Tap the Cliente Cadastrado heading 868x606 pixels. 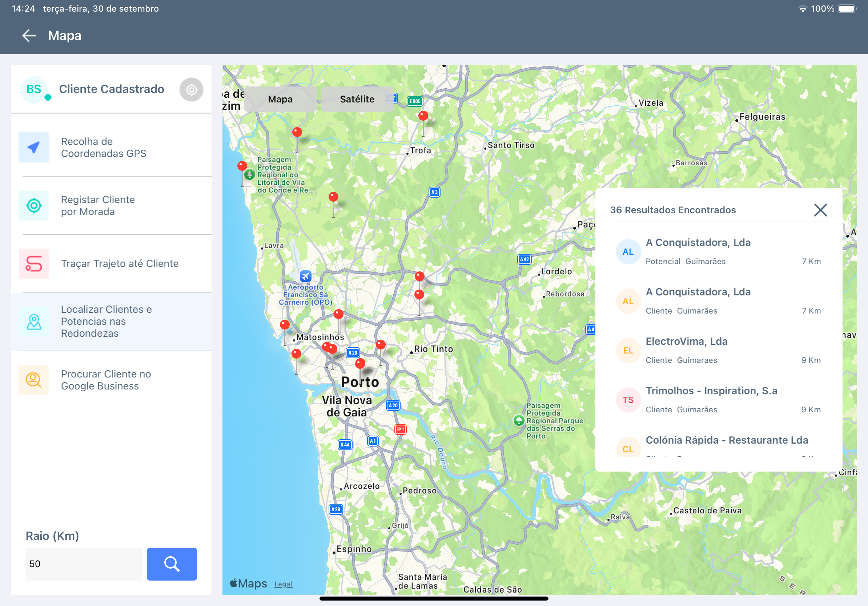pyautogui.click(x=112, y=89)
